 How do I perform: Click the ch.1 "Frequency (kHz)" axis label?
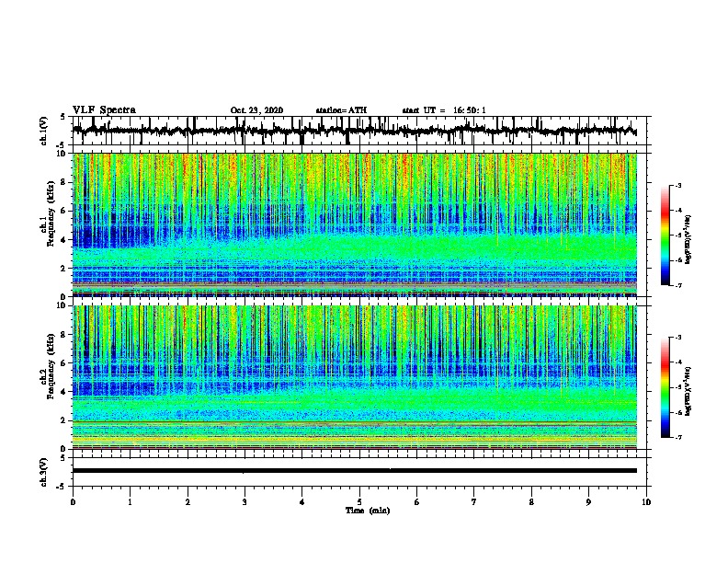click(x=51, y=213)
